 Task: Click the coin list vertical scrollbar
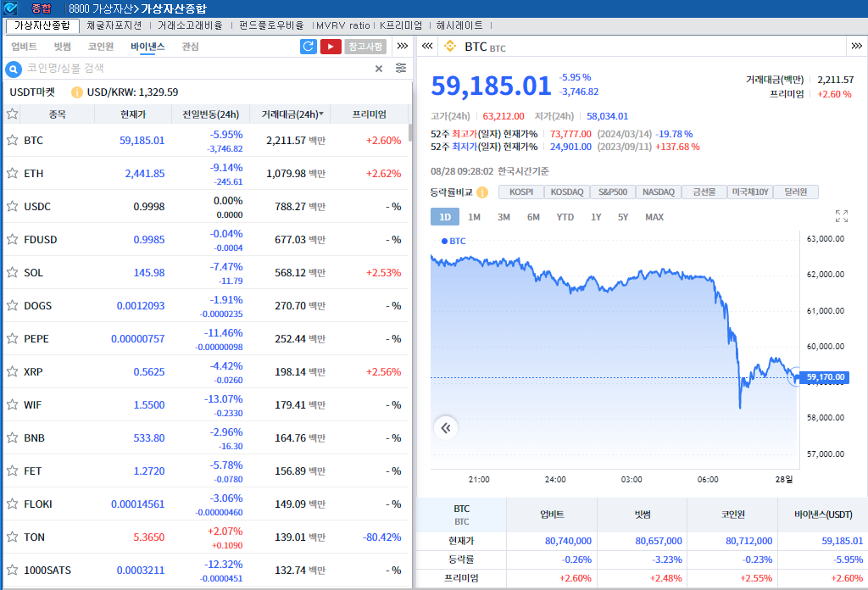click(410, 133)
